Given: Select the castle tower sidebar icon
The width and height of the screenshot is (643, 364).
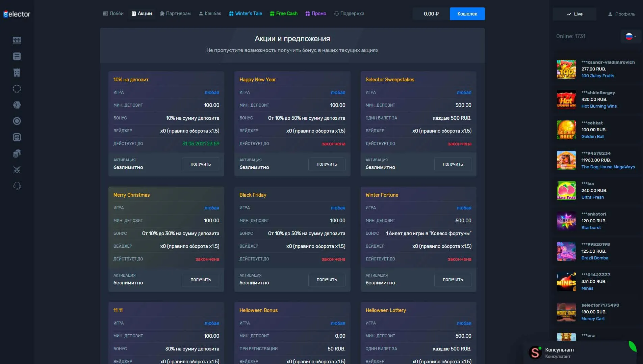Looking at the screenshot, I should click(17, 73).
